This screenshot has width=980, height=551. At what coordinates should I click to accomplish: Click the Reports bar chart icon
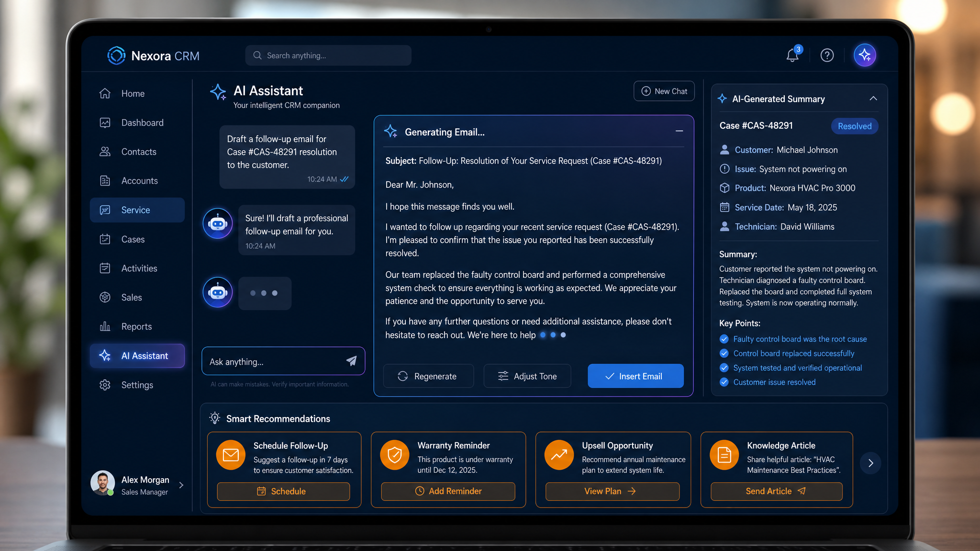pos(105,327)
